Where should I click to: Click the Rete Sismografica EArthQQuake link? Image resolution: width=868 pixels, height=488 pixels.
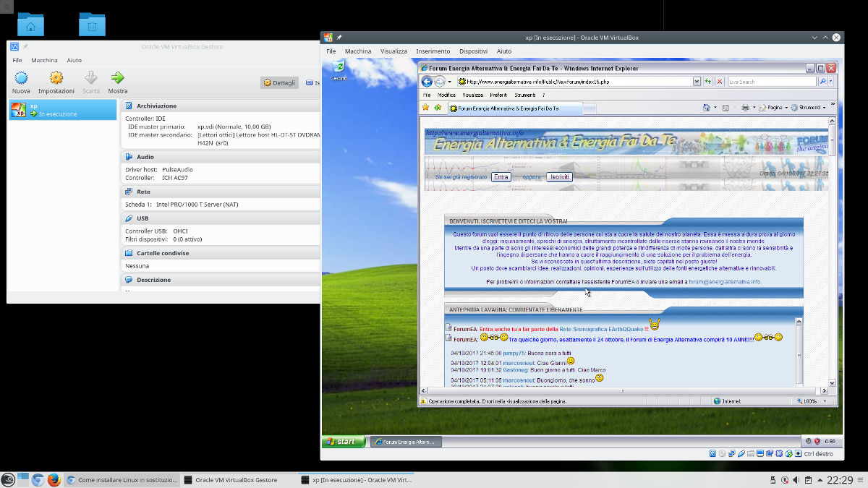602,329
